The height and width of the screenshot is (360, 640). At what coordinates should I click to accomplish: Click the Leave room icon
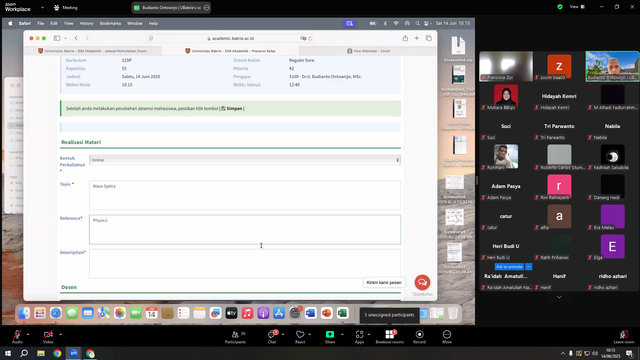coord(623,335)
